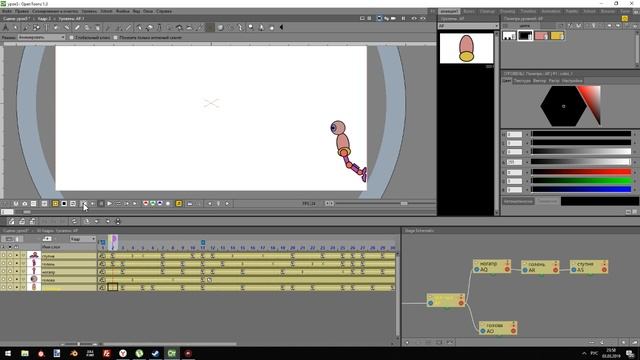Click inside the hexagonal color wheel

(563, 106)
